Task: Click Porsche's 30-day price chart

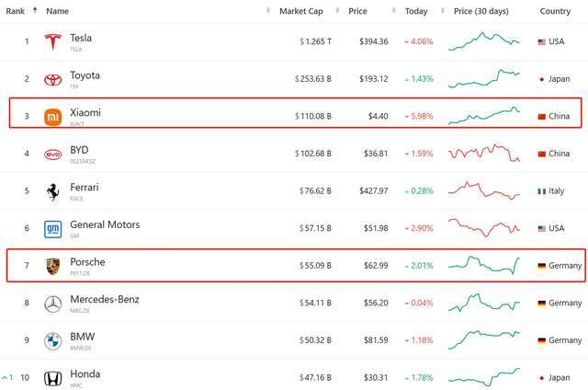Action: [484, 265]
